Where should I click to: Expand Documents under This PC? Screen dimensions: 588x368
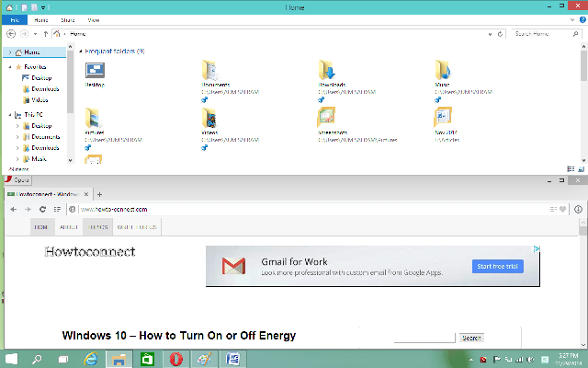click(x=17, y=137)
